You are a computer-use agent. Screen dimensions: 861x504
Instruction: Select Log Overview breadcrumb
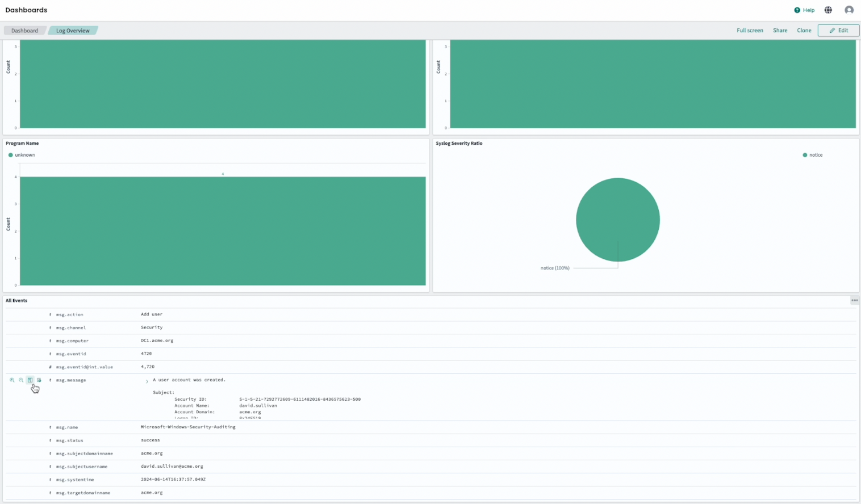pos(73,31)
